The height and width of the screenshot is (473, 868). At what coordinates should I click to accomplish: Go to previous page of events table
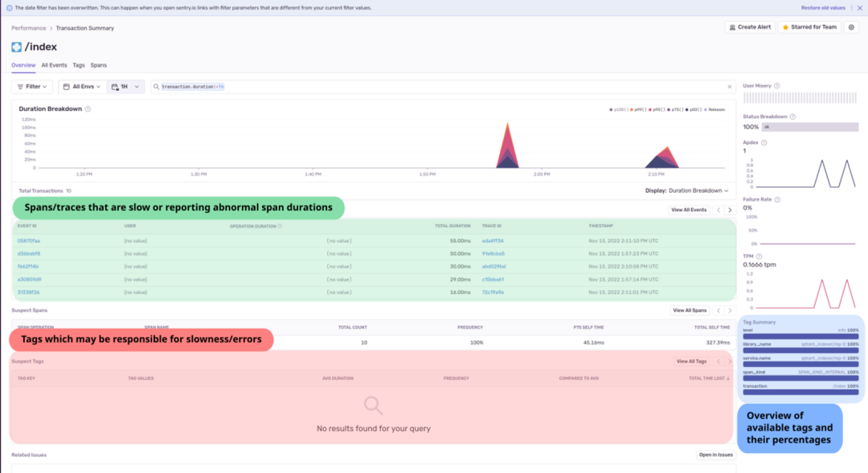click(719, 210)
